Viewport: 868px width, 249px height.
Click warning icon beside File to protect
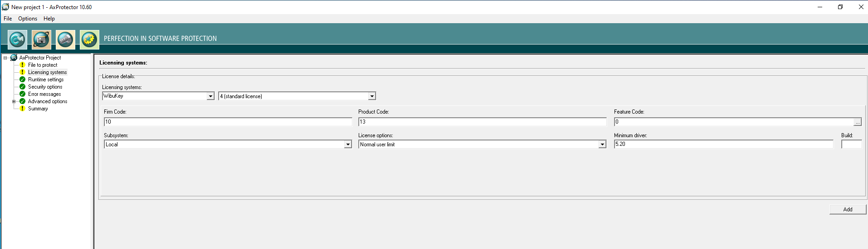tap(22, 65)
